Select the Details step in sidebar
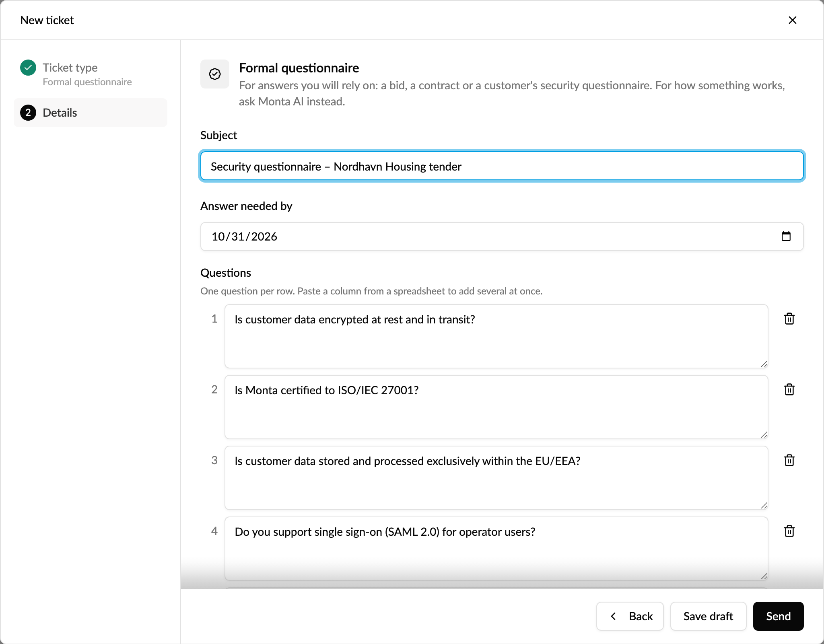 (x=91, y=113)
